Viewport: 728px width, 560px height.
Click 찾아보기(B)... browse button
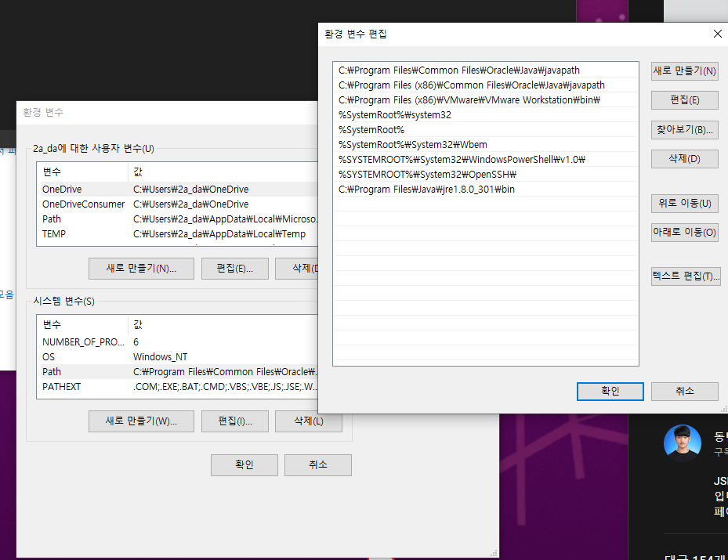(684, 130)
